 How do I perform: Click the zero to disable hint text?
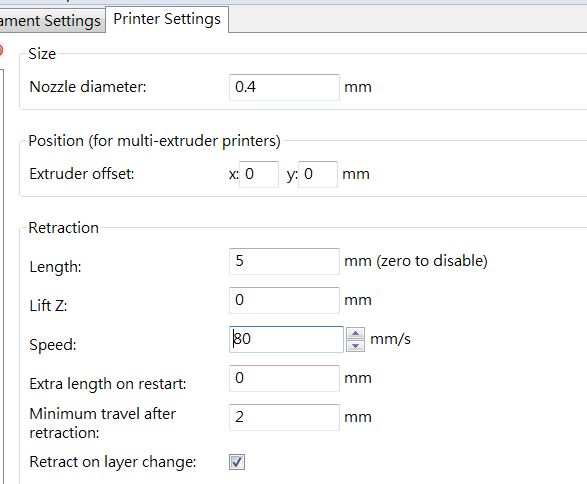(x=431, y=261)
